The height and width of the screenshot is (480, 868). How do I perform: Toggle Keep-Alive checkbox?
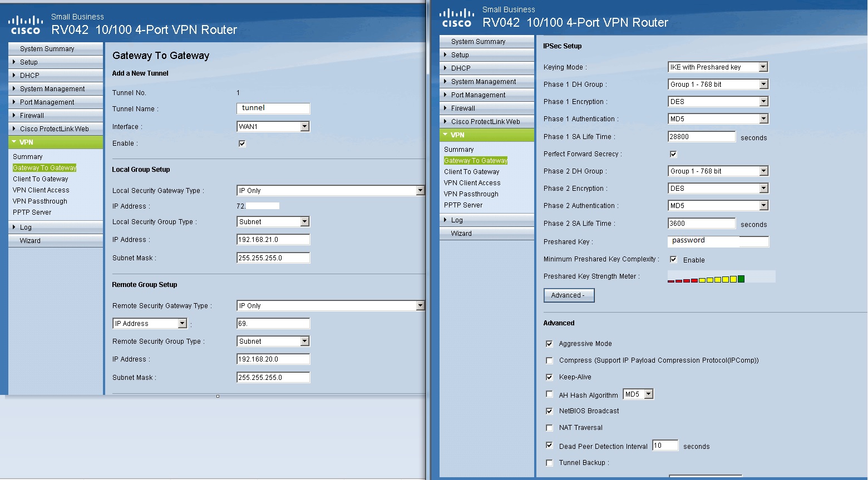(x=549, y=377)
